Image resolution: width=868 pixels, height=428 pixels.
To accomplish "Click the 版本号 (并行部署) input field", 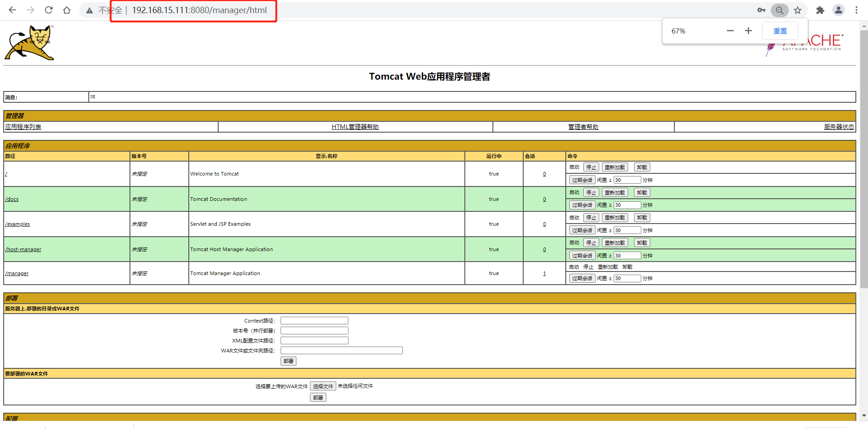I will click(x=315, y=331).
